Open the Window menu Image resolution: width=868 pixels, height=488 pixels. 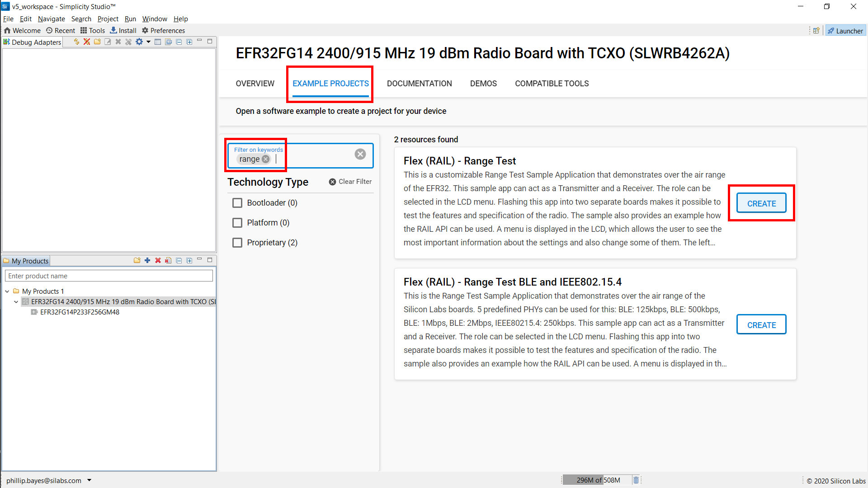click(x=155, y=19)
